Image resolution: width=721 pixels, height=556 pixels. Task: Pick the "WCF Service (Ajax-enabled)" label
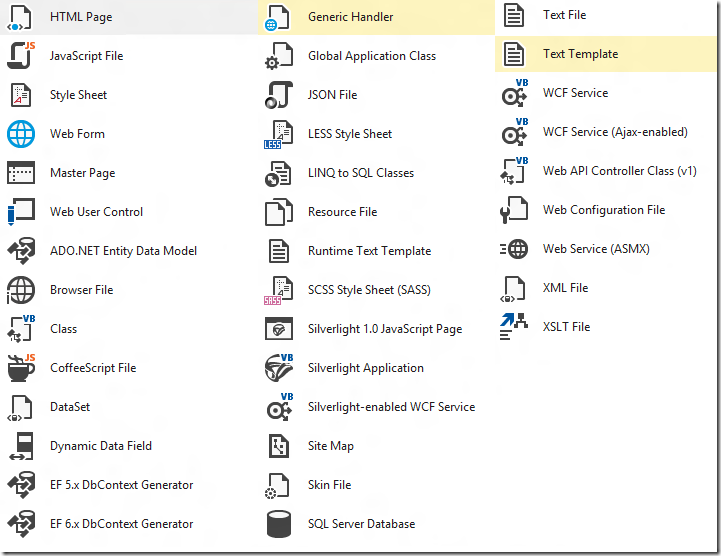click(x=615, y=132)
